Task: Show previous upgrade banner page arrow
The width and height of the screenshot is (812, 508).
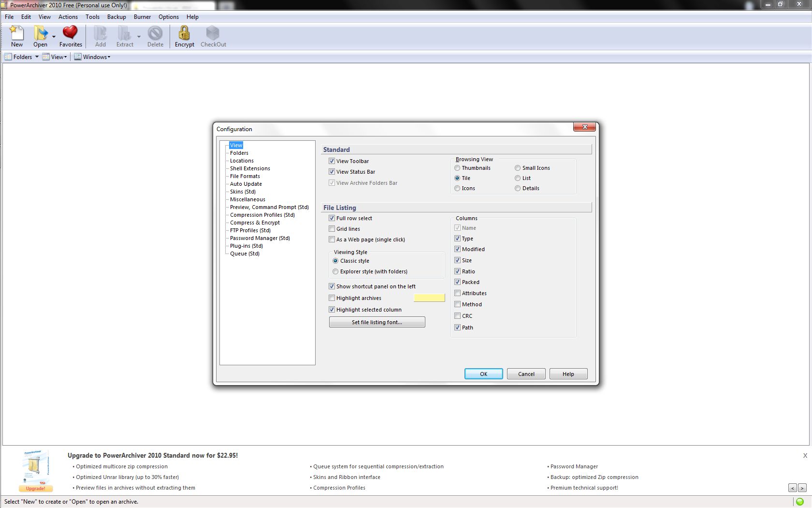Action: coord(792,488)
